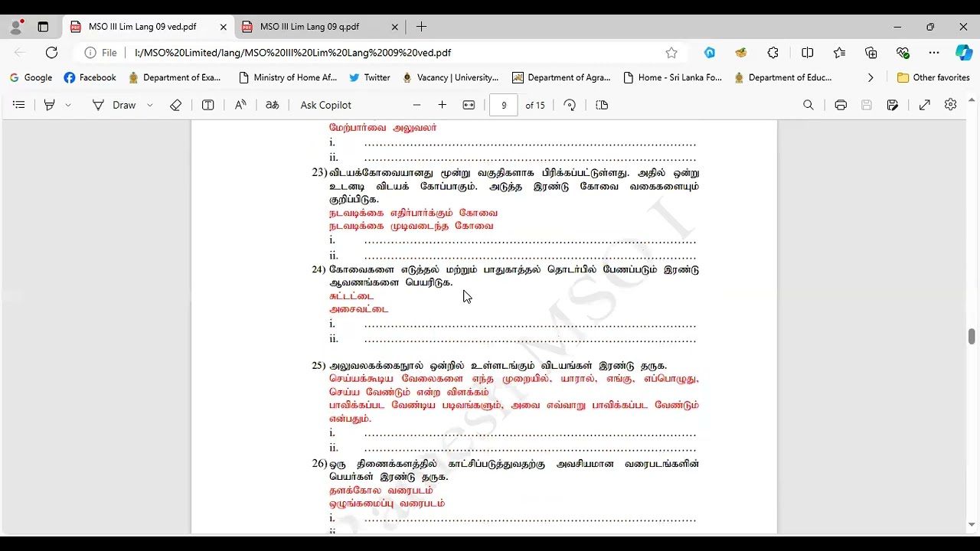This screenshot has height=551, width=980.
Task: Open 'Vacancy | University...' bookmark
Action: click(450, 77)
